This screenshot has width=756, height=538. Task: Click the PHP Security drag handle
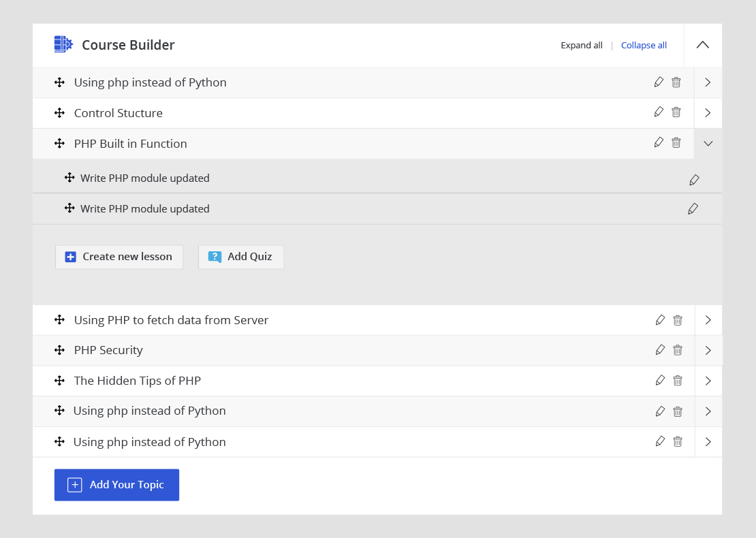tap(59, 350)
